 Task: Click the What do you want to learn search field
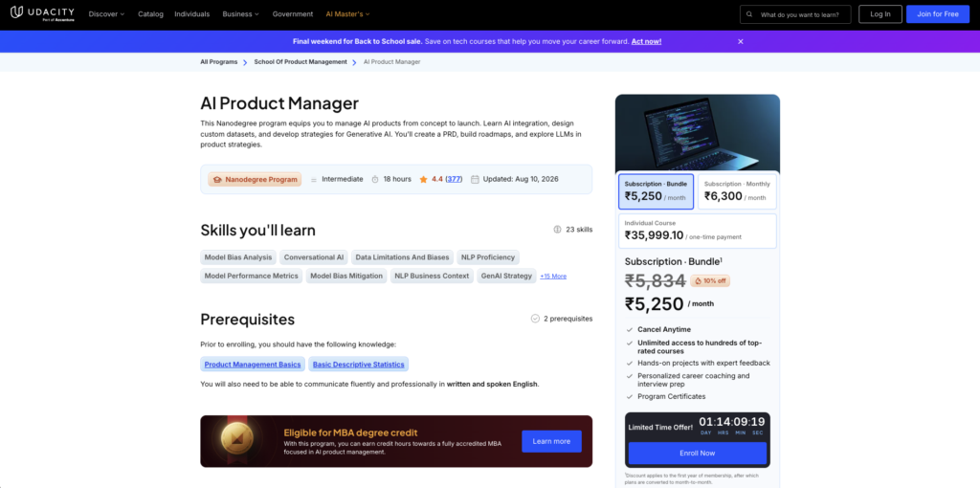click(795, 14)
